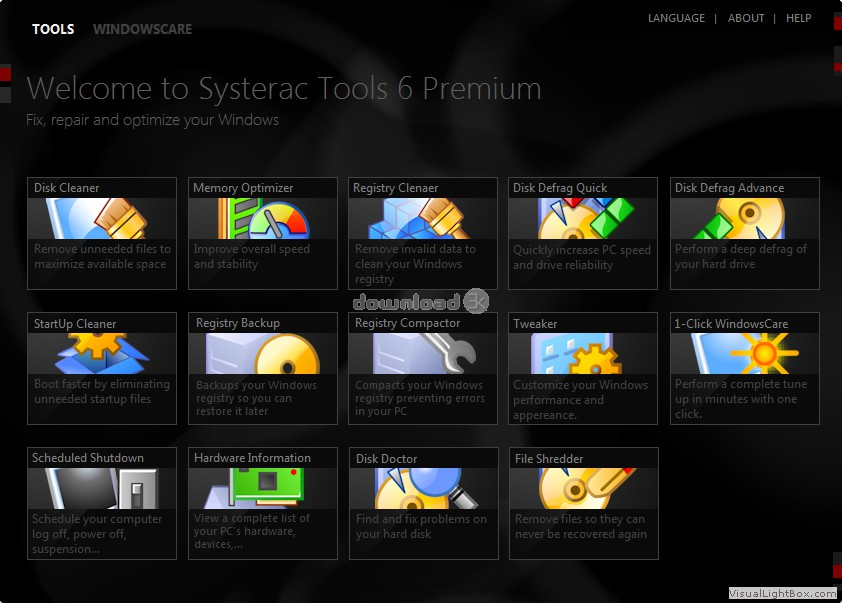
Task: Click the Tweaker title label
Action: [x=535, y=324]
